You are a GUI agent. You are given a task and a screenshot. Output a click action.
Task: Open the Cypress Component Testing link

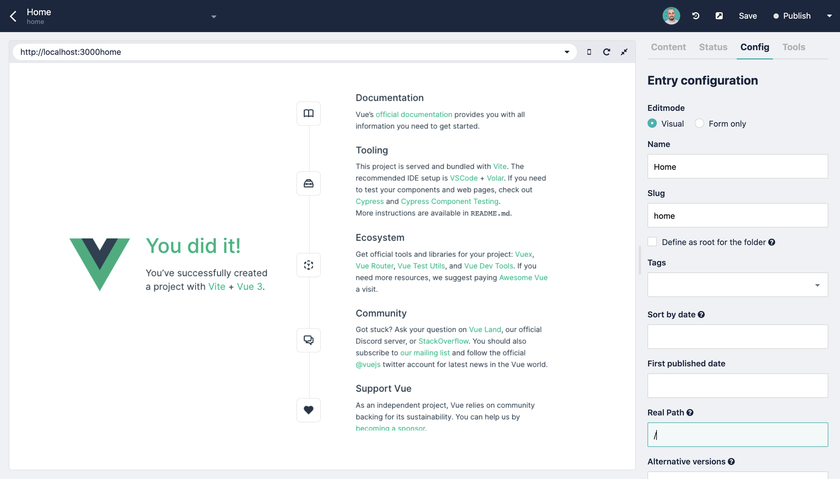click(449, 201)
